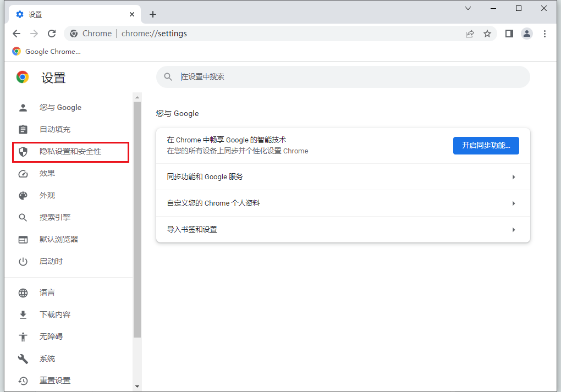Viewport: 561px width, 392px height.
Task: Click 开启同步功能 button
Action: [486, 146]
